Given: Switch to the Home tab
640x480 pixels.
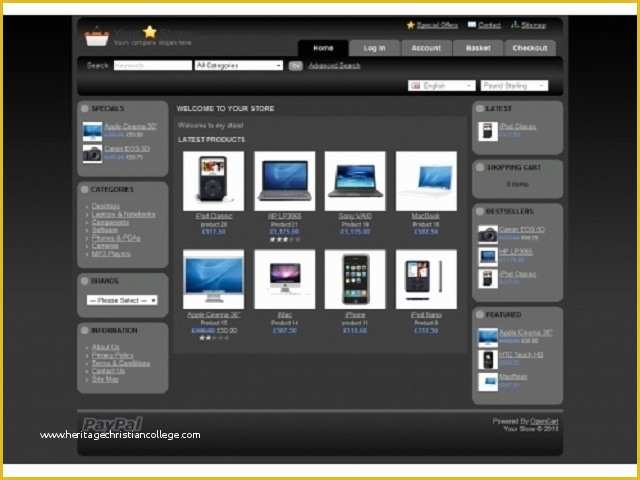Looking at the screenshot, I should coord(323,48).
